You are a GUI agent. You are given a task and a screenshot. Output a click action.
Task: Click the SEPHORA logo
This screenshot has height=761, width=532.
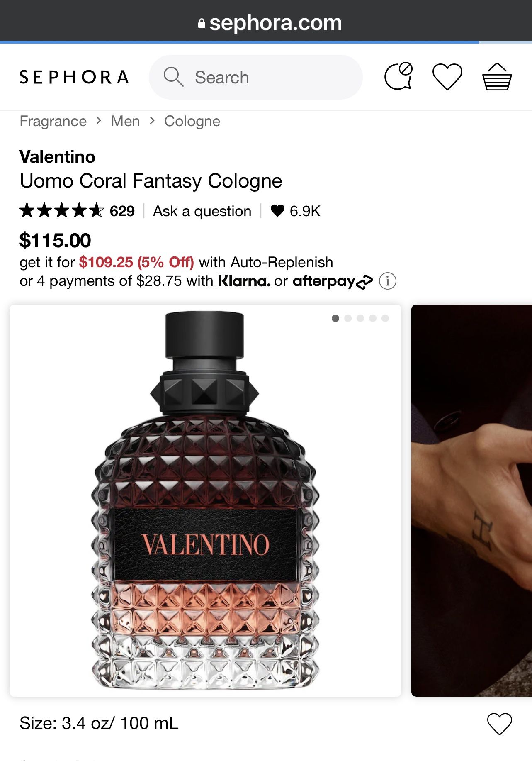(74, 77)
